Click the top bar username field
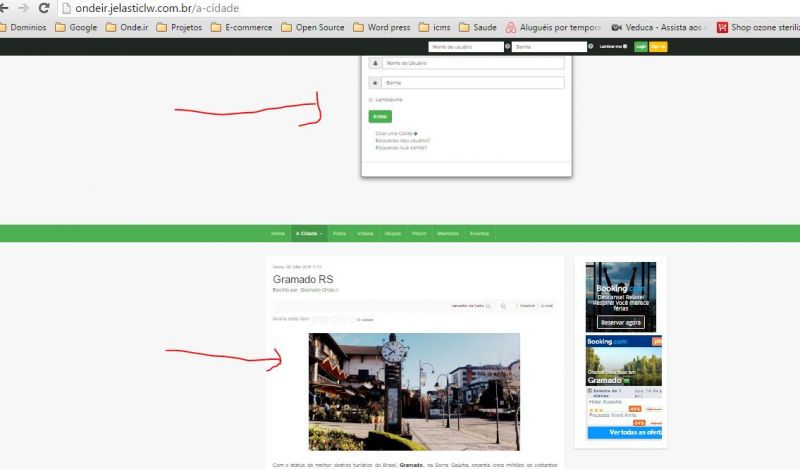Screen dimensions: 800x469 point(466,46)
